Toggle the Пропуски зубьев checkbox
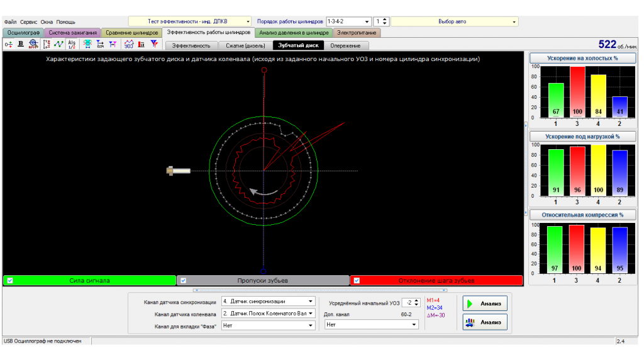644x347 pixels. point(184,280)
